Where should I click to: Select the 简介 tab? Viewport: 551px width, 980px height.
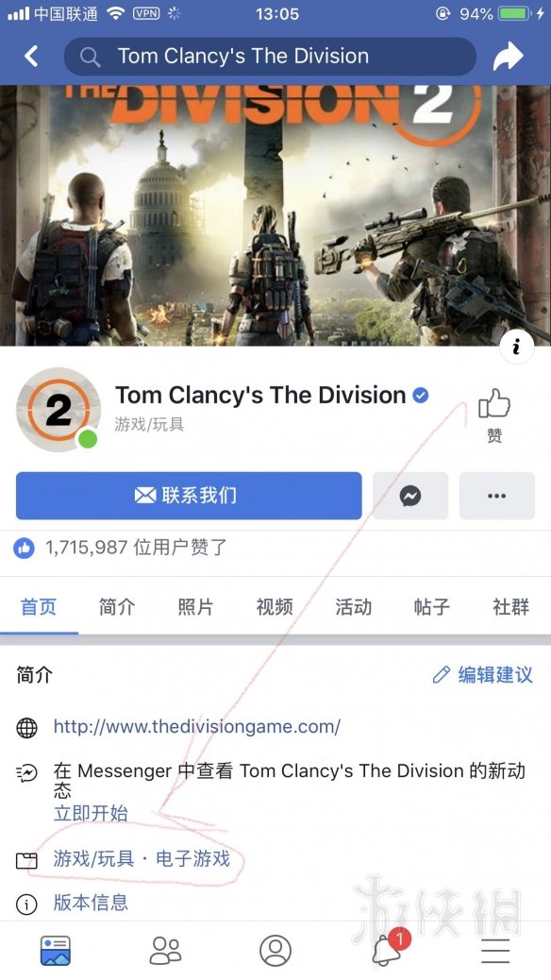[117, 606]
